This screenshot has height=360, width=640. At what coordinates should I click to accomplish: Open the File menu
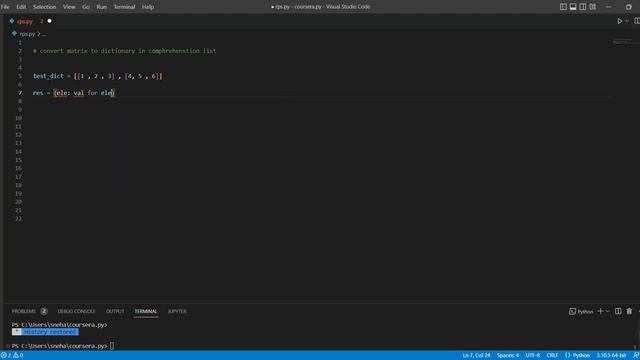pos(5,7)
